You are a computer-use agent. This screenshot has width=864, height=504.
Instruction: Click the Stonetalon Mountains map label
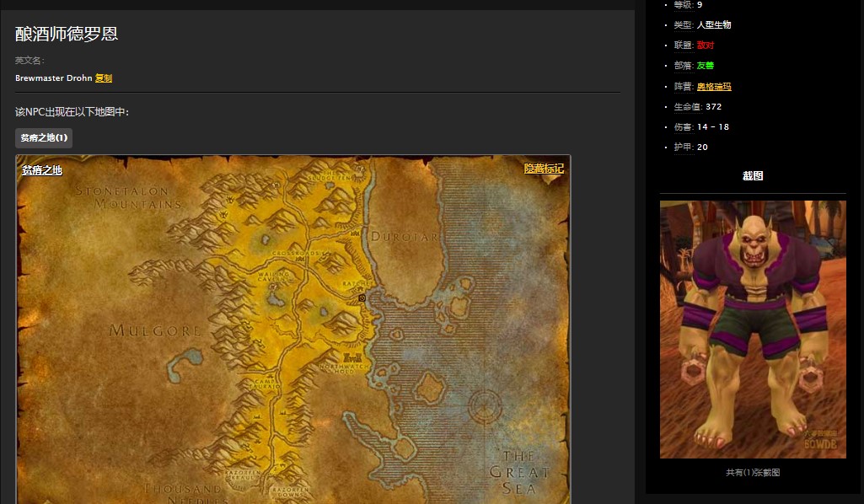pos(128,197)
